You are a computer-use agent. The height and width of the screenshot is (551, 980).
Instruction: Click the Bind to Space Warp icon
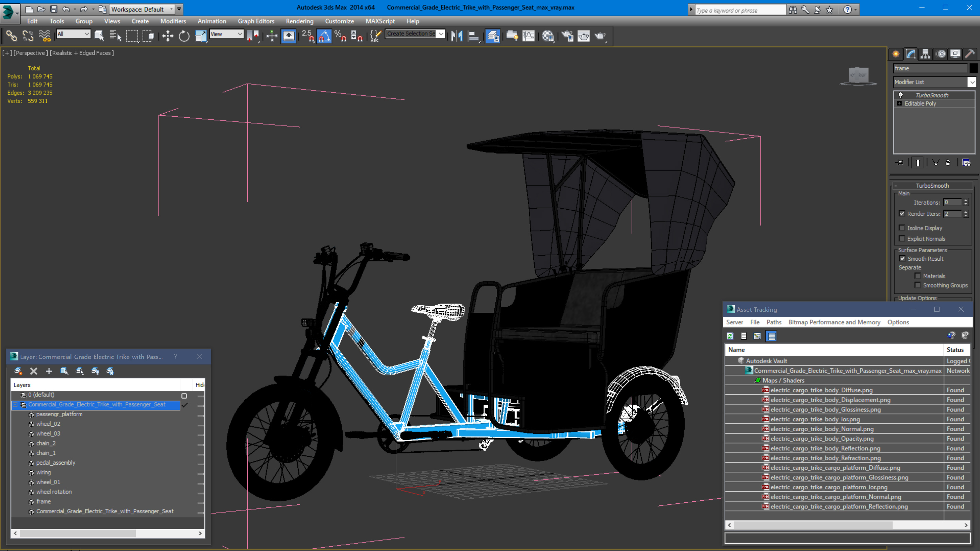point(45,36)
